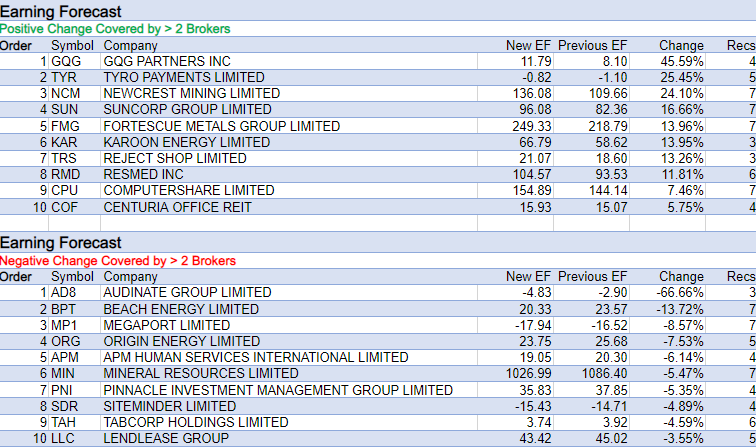
Task: Click the REJECT SHOP LIMITED company cell
Action: pos(175,158)
